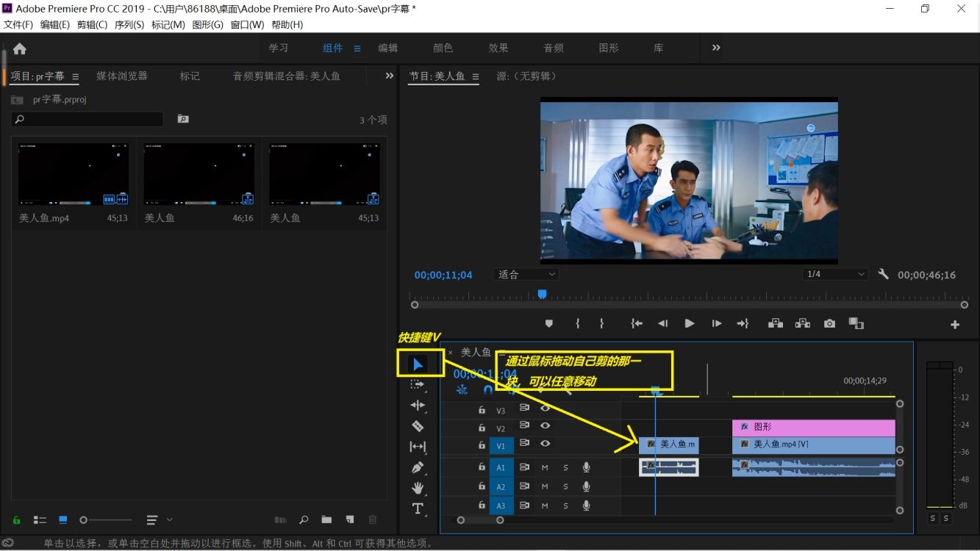Toggle V1 track output eye
Image resolution: width=980 pixels, height=551 pixels.
(546, 443)
